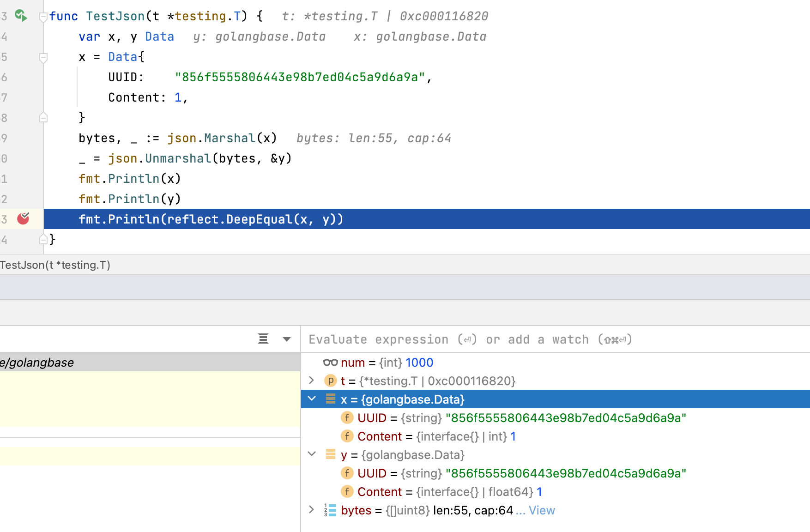The height and width of the screenshot is (532, 810).
Task: Toggle the breakpoint on the reflect.DeepEqual line
Action: [23, 218]
